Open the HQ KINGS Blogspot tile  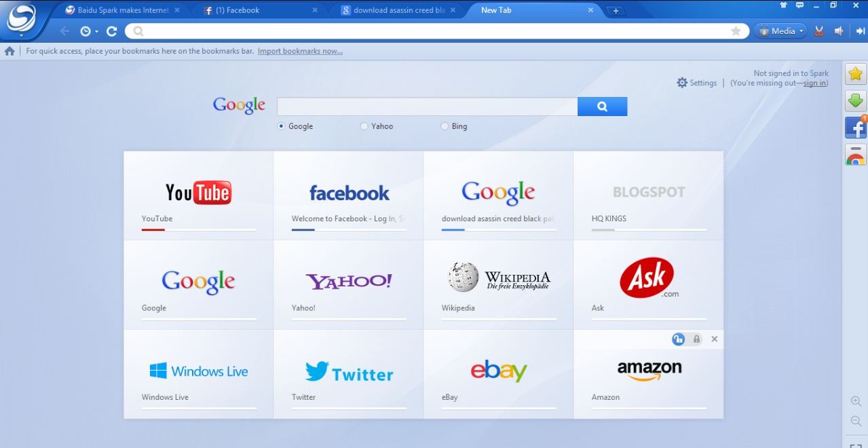point(649,195)
